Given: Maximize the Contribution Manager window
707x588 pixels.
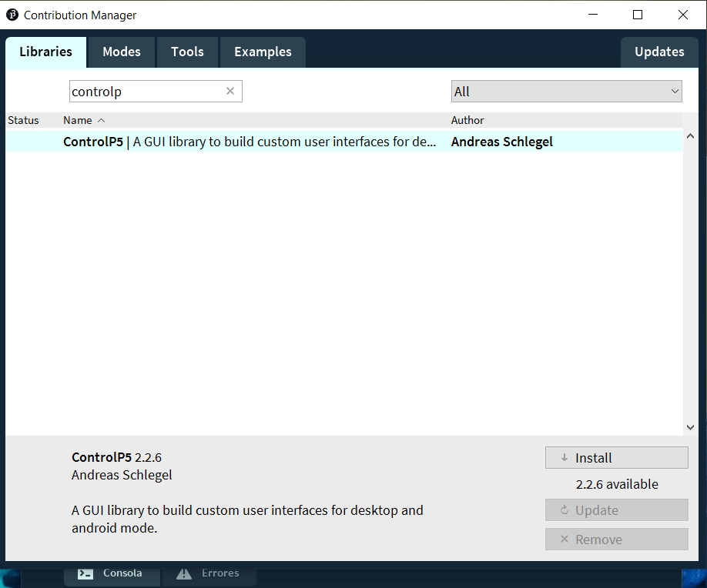Looking at the screenshot, I should click(x=638, y=15).
